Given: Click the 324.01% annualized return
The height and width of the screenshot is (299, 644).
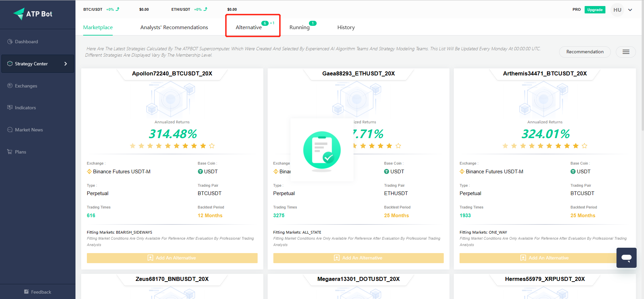Looking at the screenshot, I should pos(545,134).
